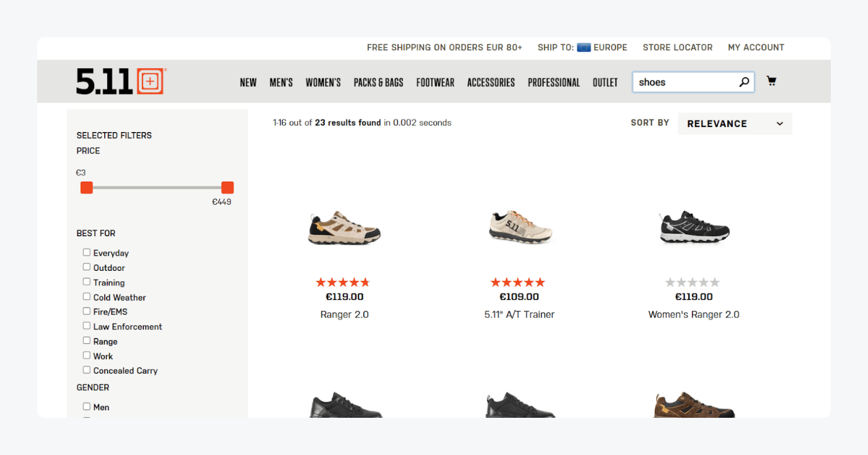Viewport: 868px width, 455px height.
Task: Open the RELEVANCE sort dropdown
Action: tap(734, 123)
